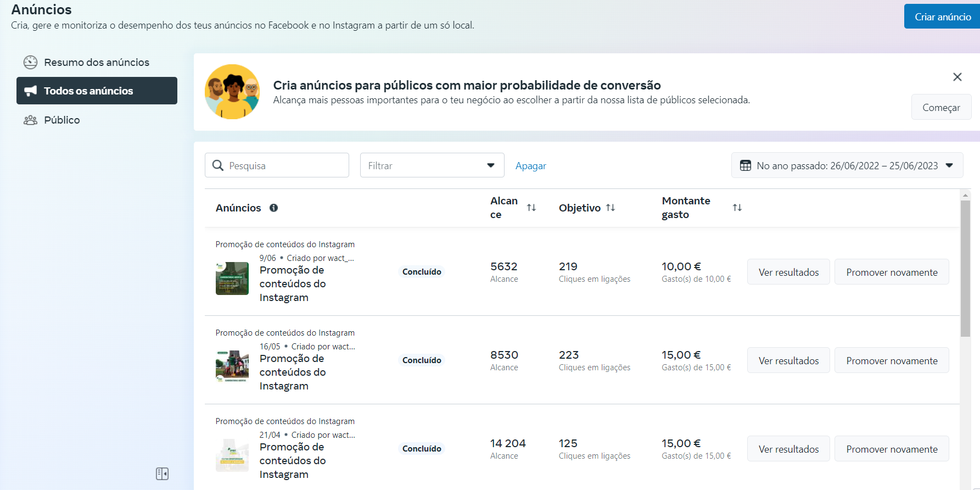980x490 pixels.
Task: Focus the Pesquisa search field
Action: (x=277, y=165)
